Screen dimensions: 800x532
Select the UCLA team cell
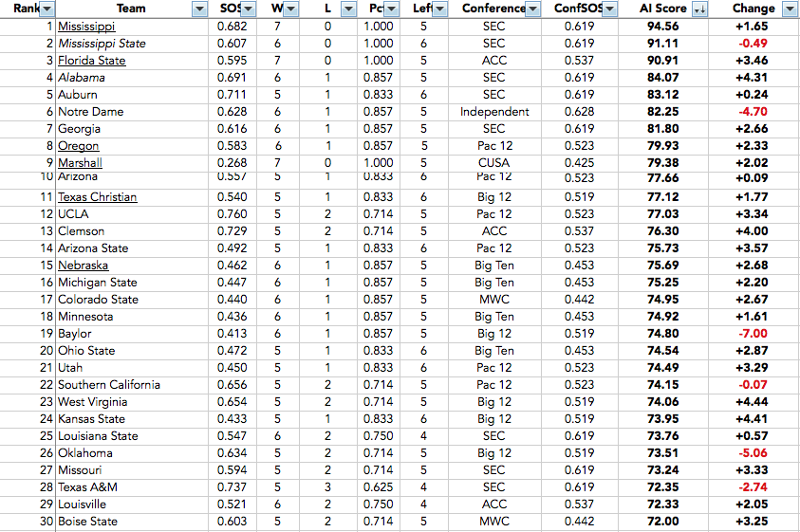click(x=132, y=214)
